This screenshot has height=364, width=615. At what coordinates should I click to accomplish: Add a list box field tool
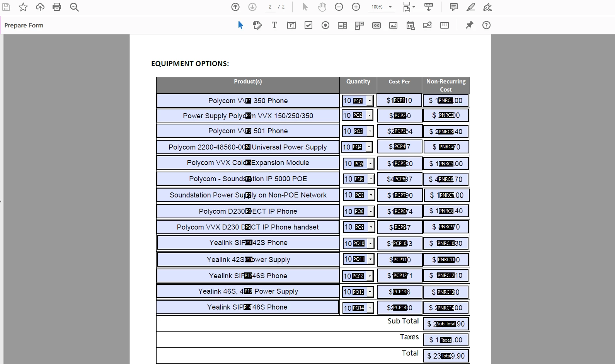pos(342,25)
